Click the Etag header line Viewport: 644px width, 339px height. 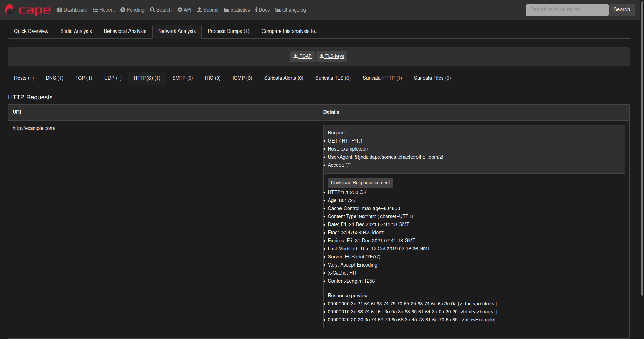(x=356, y=233)
